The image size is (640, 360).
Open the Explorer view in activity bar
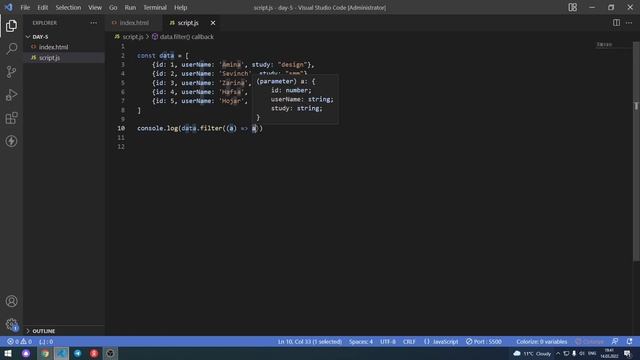click(11, 26)
